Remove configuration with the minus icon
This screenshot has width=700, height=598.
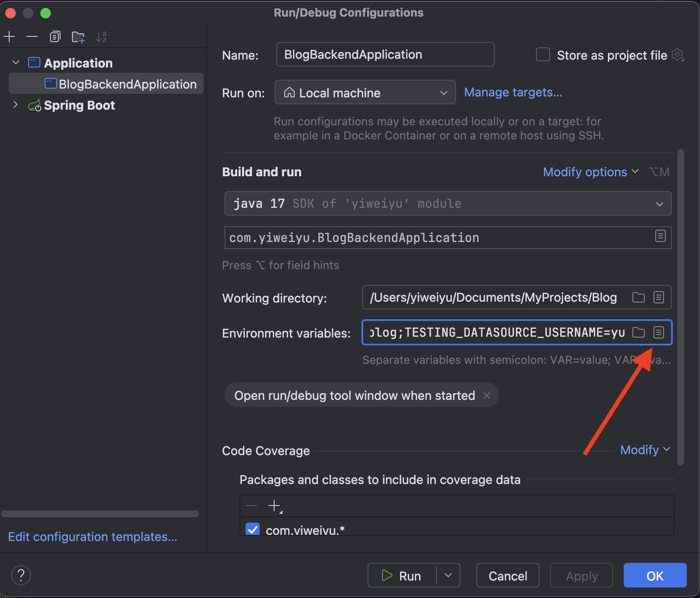pos(32,37)
